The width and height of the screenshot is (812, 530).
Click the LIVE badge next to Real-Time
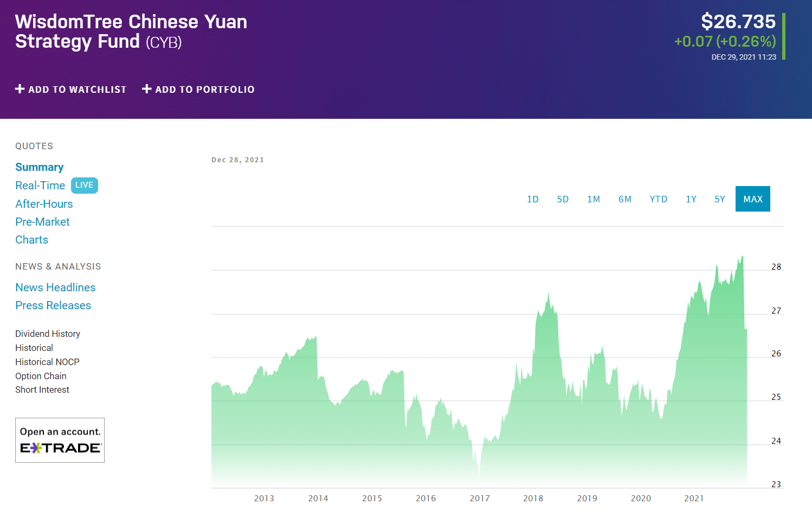(84, 185)
